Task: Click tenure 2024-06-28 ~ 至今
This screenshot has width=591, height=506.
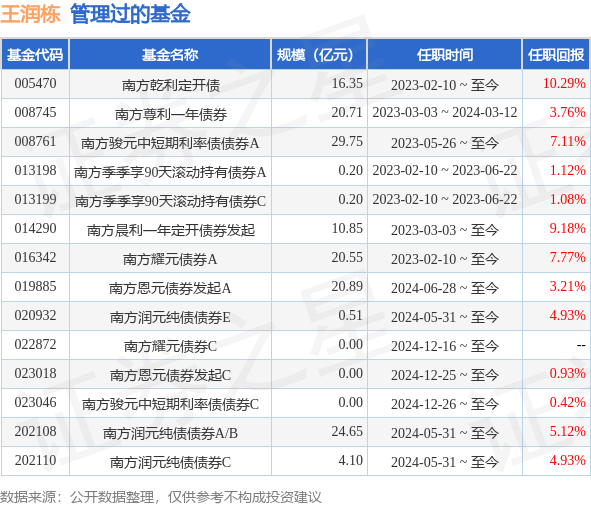Action: pos(445,288)
